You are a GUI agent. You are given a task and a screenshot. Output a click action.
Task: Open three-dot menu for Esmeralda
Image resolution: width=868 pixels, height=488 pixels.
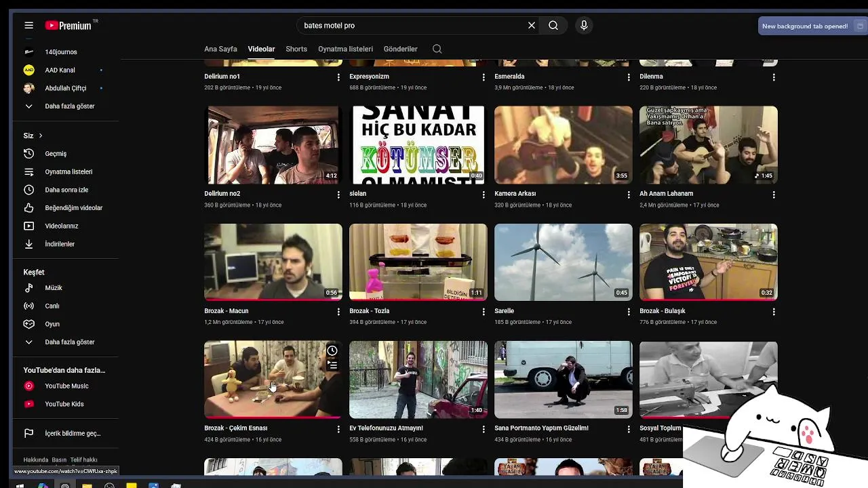(629, 77)
